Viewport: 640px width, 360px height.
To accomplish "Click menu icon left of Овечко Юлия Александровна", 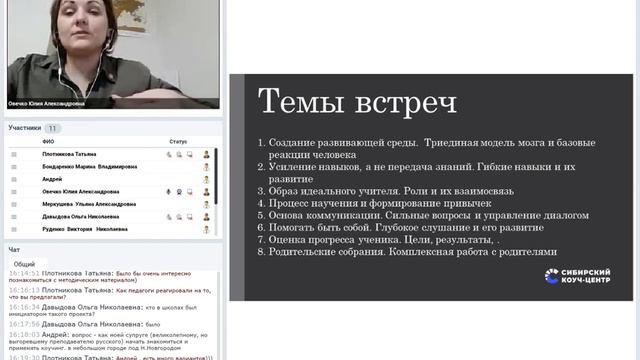I will [14, 192].
